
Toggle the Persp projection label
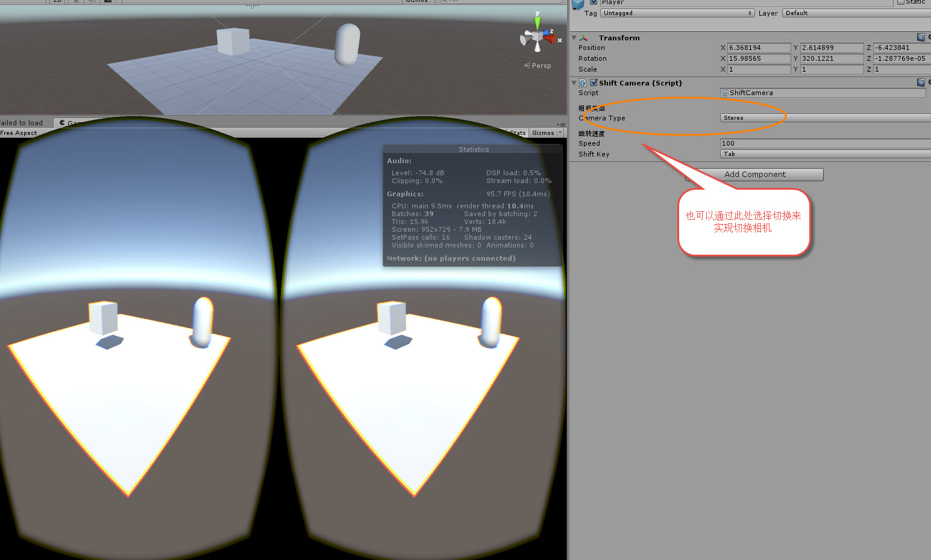pyautogui.click(x=538, y=66)
